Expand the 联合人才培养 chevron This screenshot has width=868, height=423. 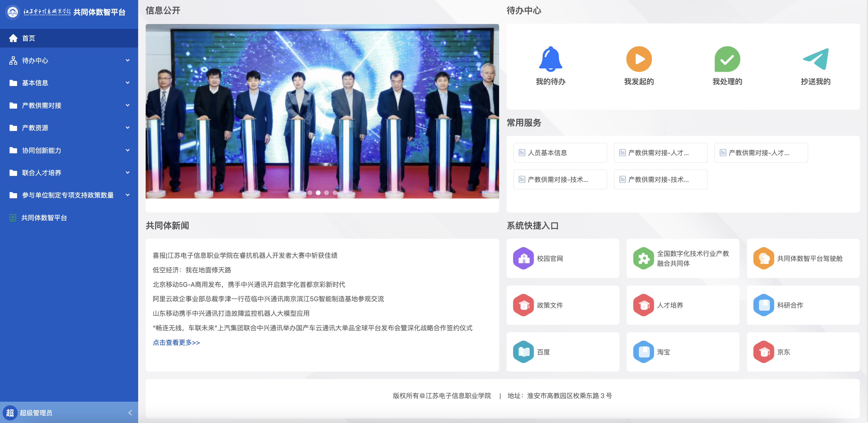coord(128,173)
